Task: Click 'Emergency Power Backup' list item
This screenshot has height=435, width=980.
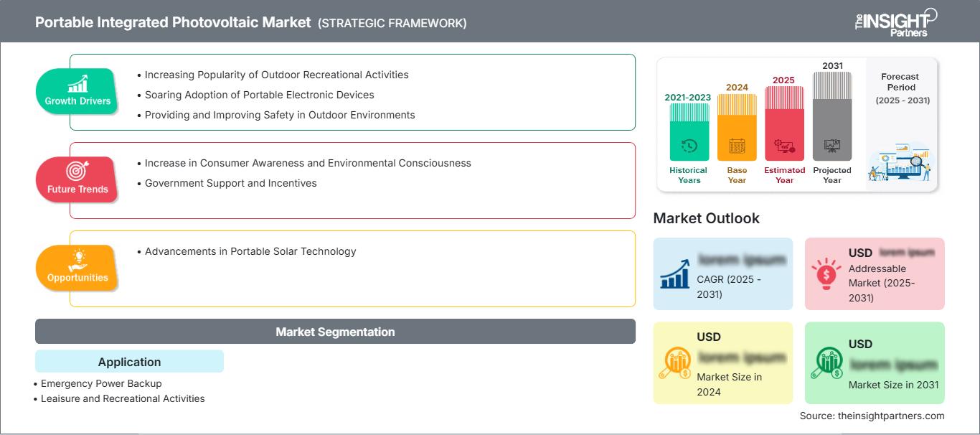Action: point(101,383)
